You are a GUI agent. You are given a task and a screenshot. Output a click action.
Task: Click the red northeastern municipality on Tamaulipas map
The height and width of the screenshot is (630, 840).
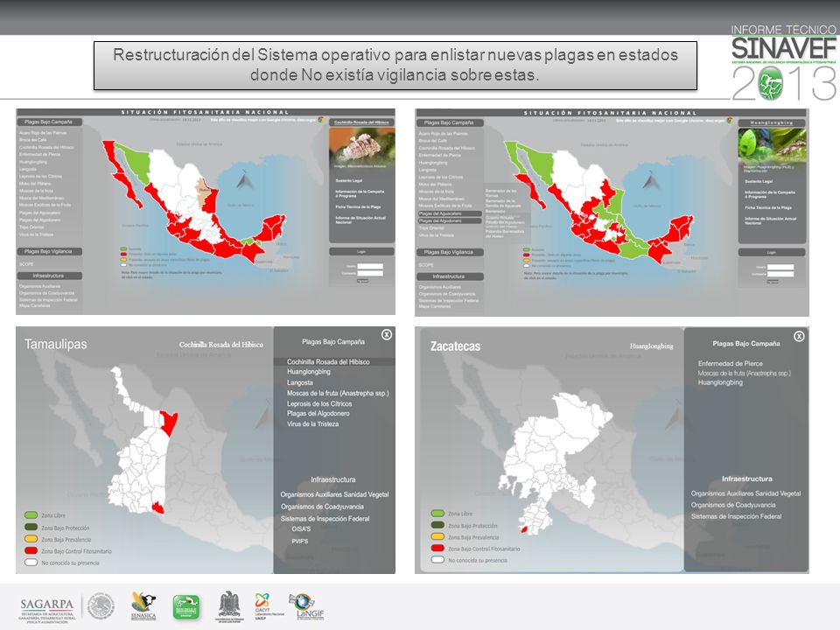pos(168,423)
